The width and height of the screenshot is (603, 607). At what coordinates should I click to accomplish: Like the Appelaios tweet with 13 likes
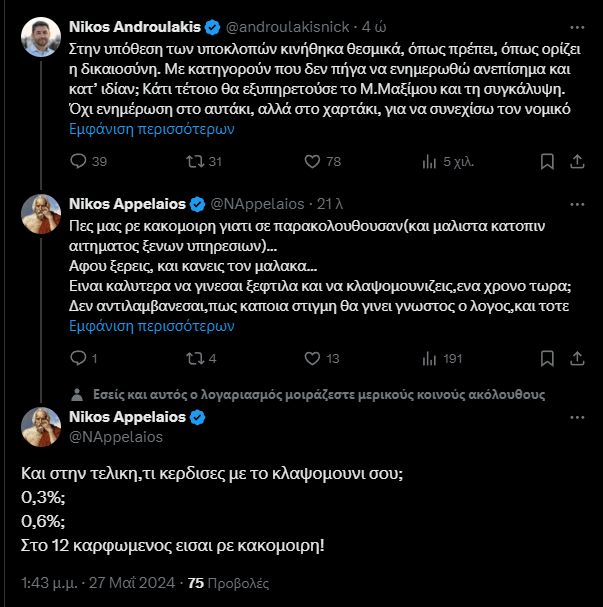pos(311,358)
